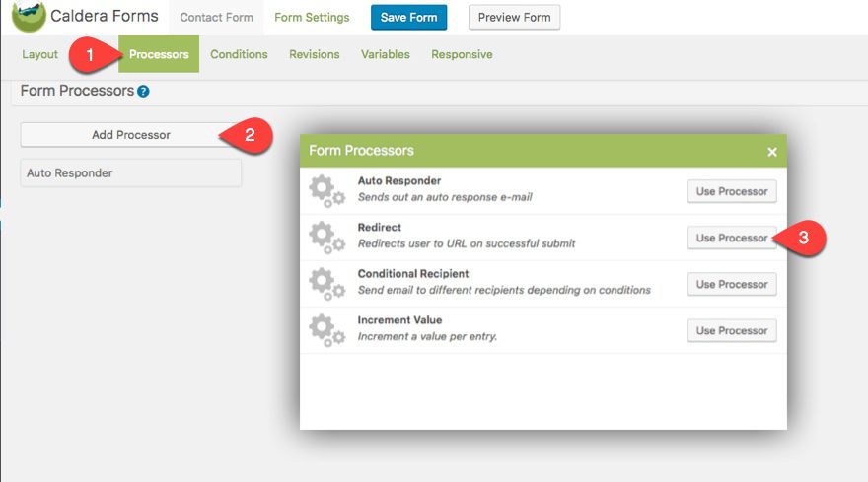The height and width of the screenshot is (482, 868).
Task: Click the gear icon beside Increment Value
Action: [x=326, y=331]
